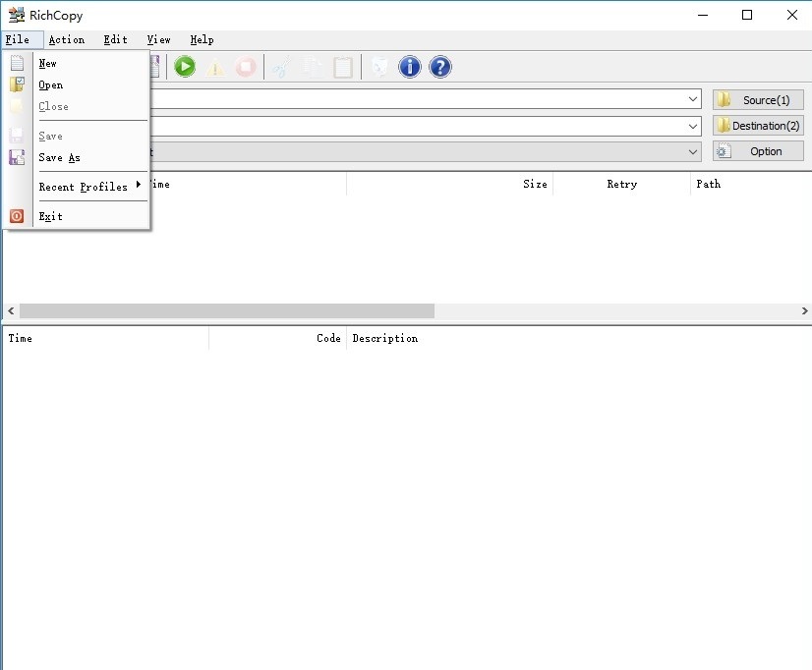Expand the source path dropdown arrow
Viewport: 812px width, 670px height.
click(x=693, y=99)
